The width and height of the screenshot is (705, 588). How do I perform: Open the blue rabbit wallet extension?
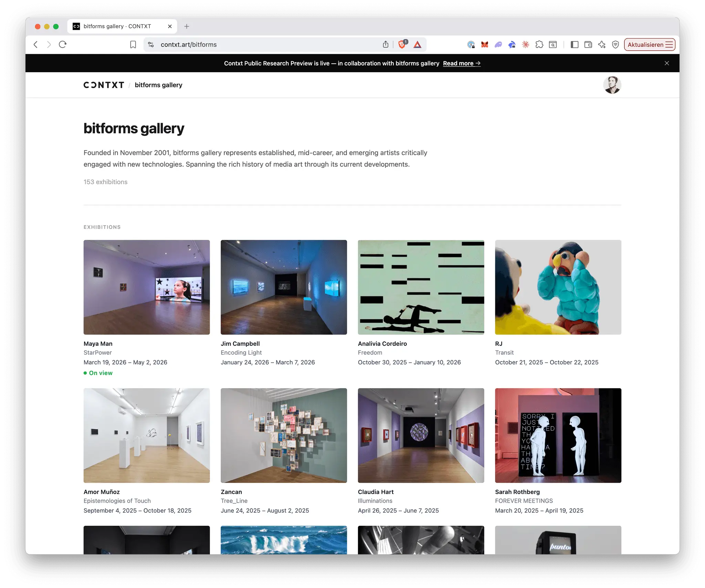(512, 44)
